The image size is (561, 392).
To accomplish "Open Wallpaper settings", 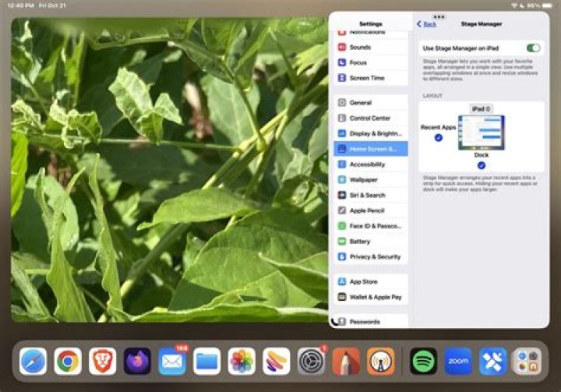I will [x=371, y=180].
